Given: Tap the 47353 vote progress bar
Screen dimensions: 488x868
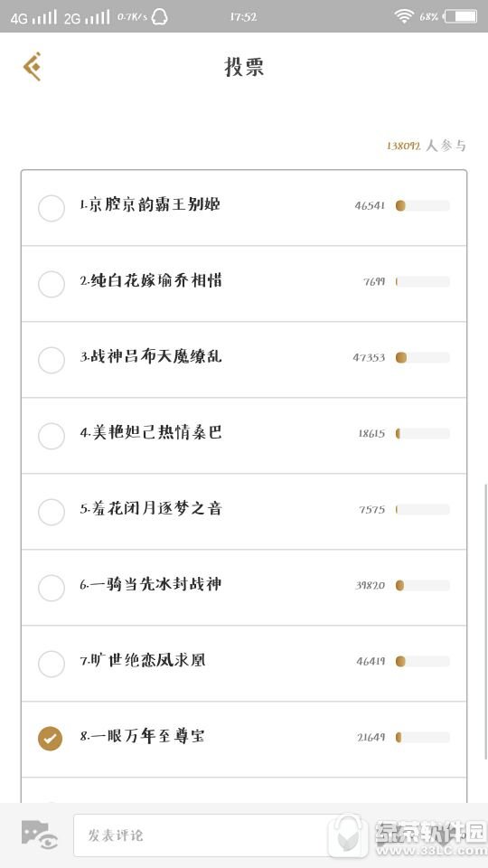Looking at the screenshot, I should pyautogui.click(x=423, y=358).
